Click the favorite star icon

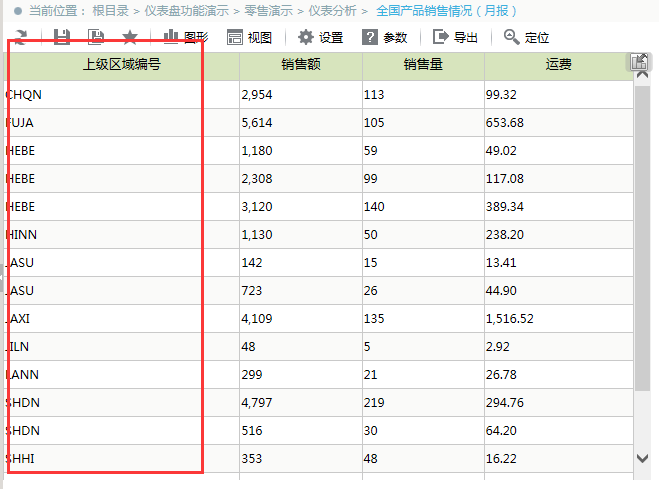130,37
